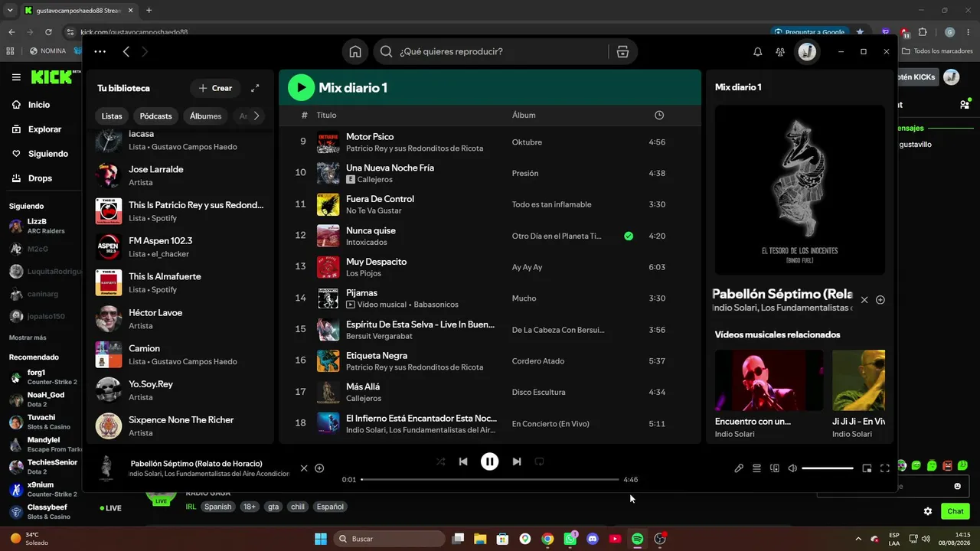The image size is (980, 551).
Task: Mute the Spotify volume speaker
Action: point(792,468)
